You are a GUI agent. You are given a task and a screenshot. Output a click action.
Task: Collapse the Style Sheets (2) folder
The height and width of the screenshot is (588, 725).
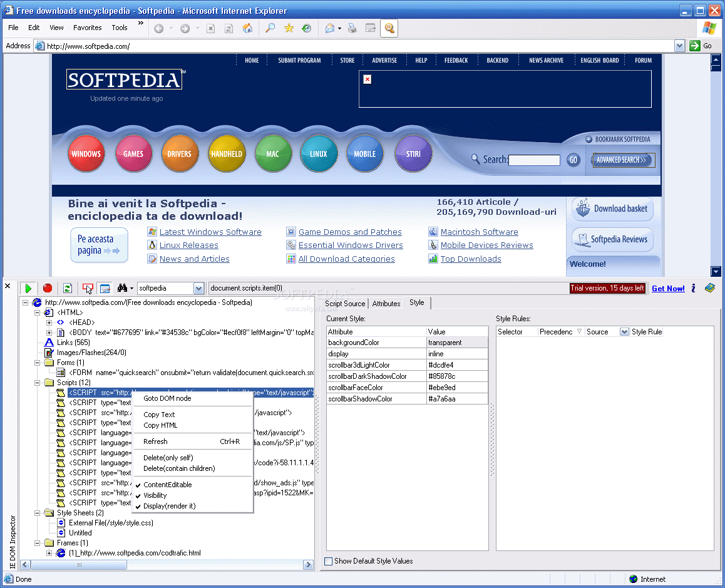[x=37, y=513]
